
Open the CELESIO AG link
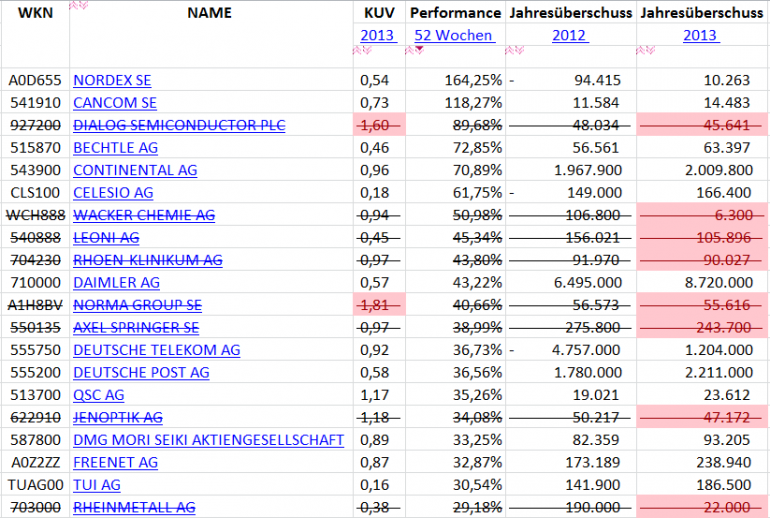(113, 193)
